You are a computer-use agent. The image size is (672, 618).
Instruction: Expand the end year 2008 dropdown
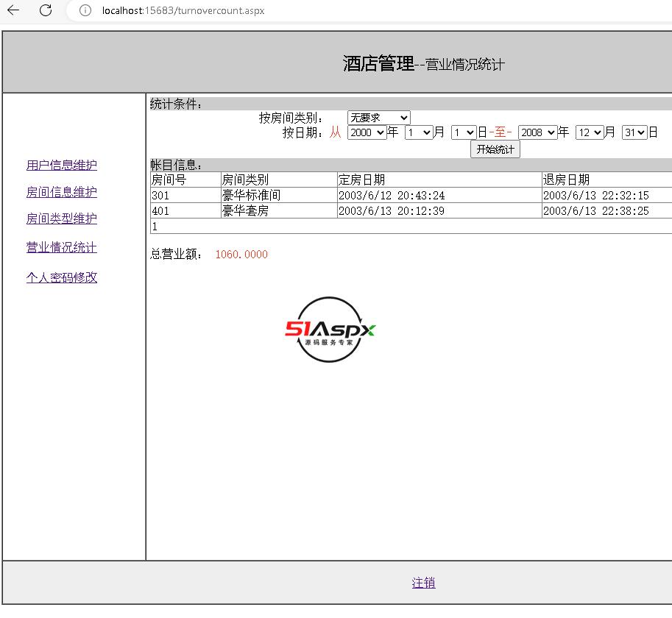click(537, 132)
